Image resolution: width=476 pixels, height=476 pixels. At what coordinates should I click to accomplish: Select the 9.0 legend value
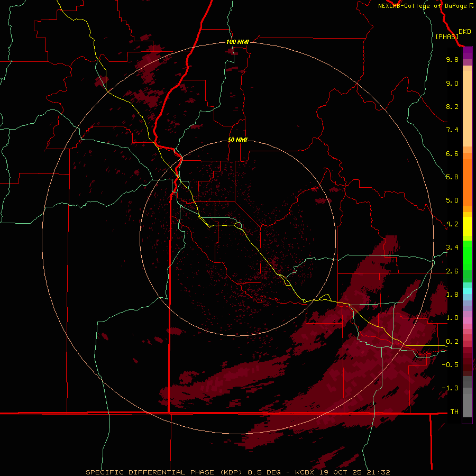point(452,83)
